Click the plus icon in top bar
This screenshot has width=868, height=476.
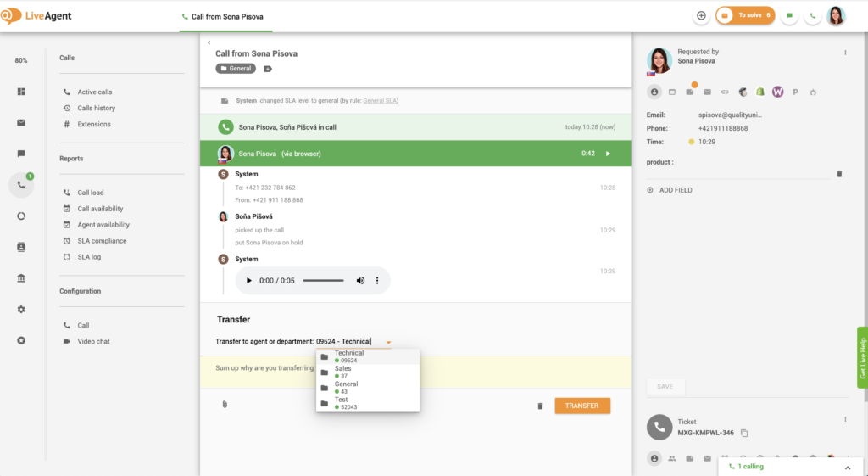click(701, 15)
